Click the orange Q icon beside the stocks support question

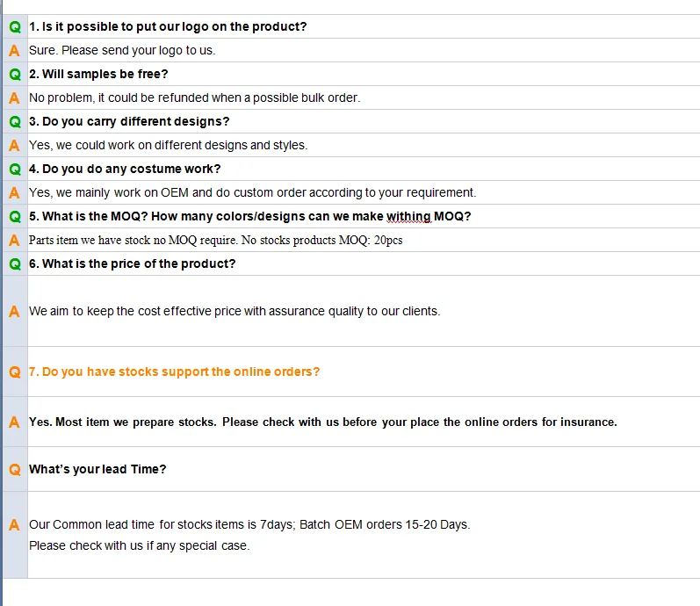click(x=15, y=372)
